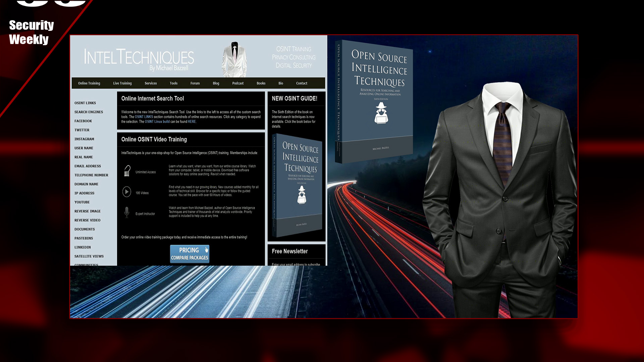Expand the FACEBOOK search category
This screenshot has width=644, height=362.
83,121
